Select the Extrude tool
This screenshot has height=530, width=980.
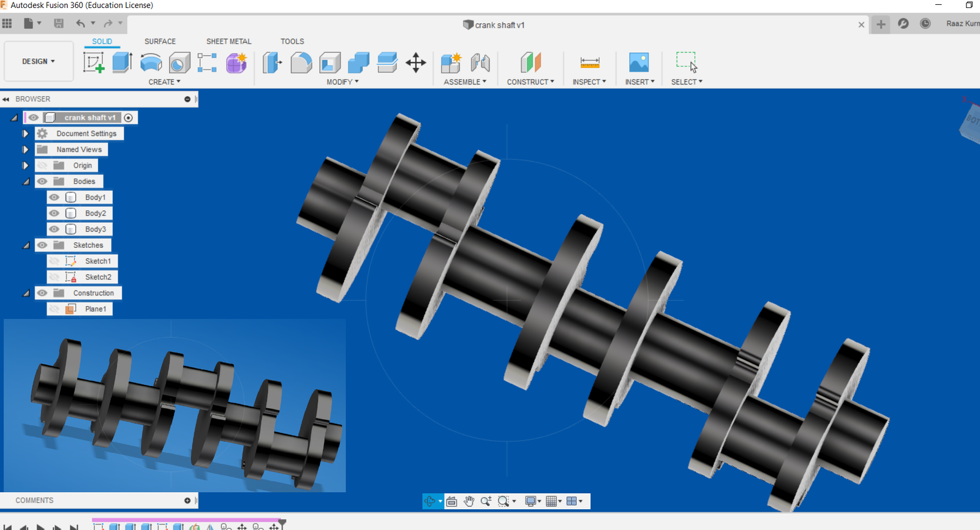(x=123, y=62)
